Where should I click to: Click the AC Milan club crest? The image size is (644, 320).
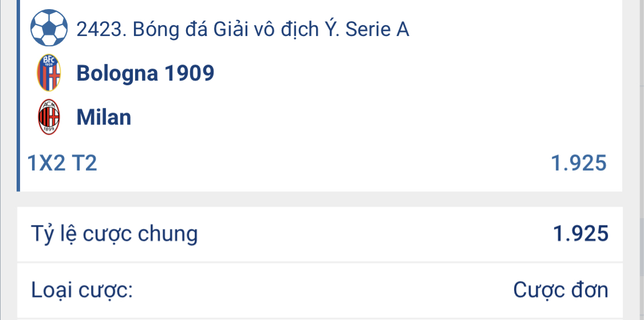pos(48,117)
